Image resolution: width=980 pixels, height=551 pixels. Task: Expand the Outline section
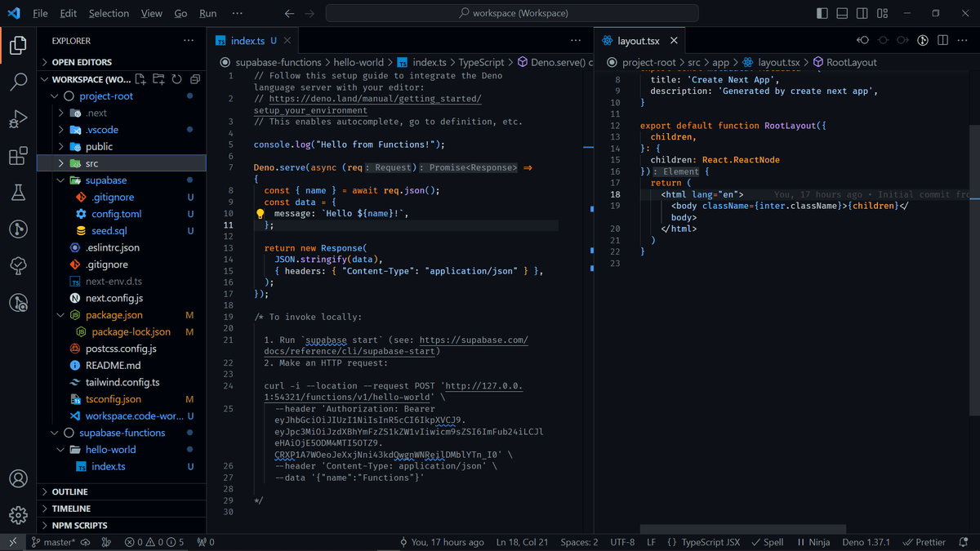[x=122, y=491]
